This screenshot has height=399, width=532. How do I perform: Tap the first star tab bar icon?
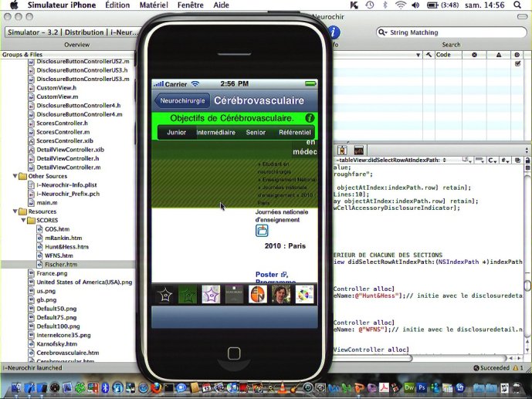point(164,295)
